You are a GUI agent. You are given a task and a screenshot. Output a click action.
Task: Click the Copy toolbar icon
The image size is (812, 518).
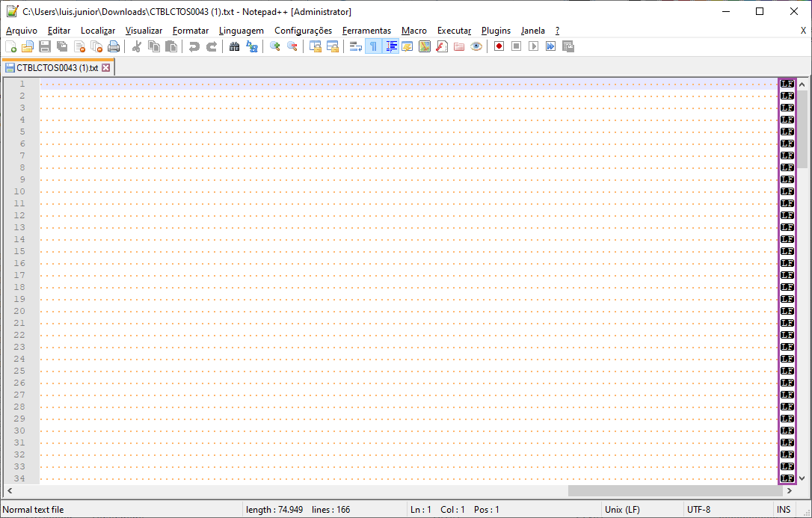(154, 46)
